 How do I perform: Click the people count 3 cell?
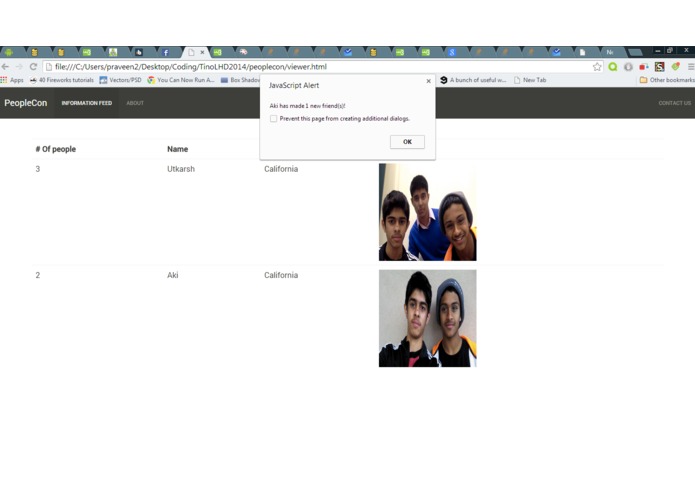pyautogui.click(x=38, y=169)
